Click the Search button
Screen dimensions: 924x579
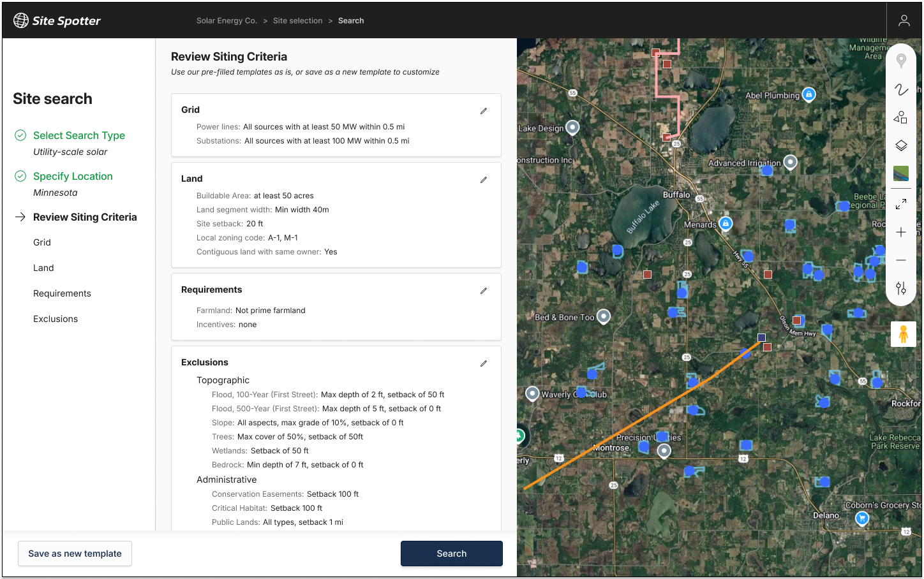point(452,553)
